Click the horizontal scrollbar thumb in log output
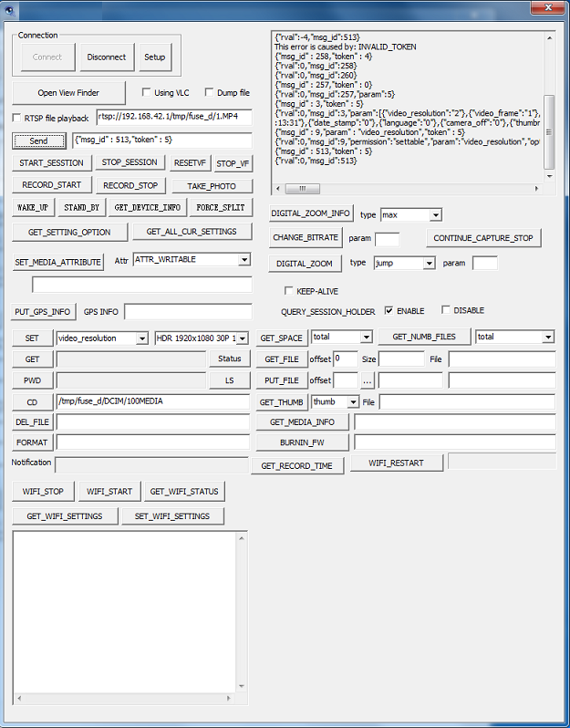Image resolution: width=570 pixels, height=728 pixels. (x=302, y=189)
